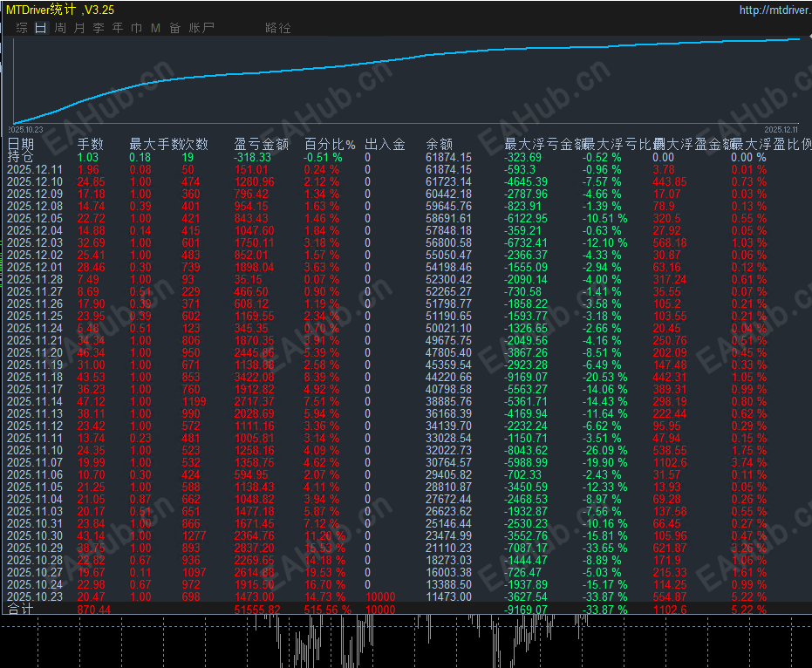Open the 周 weekly statistics tab
The image size is (812, 668).
[60, 28]
